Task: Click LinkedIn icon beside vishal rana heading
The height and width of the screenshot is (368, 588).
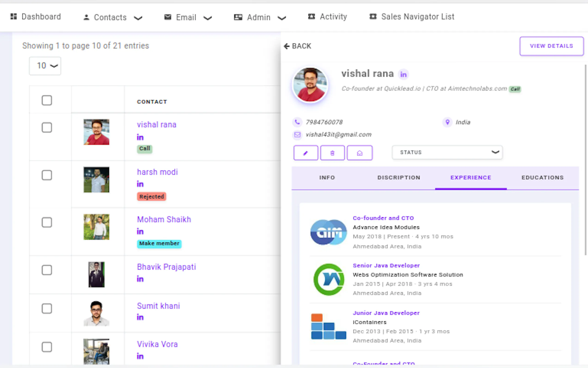Action: point(403,75)
